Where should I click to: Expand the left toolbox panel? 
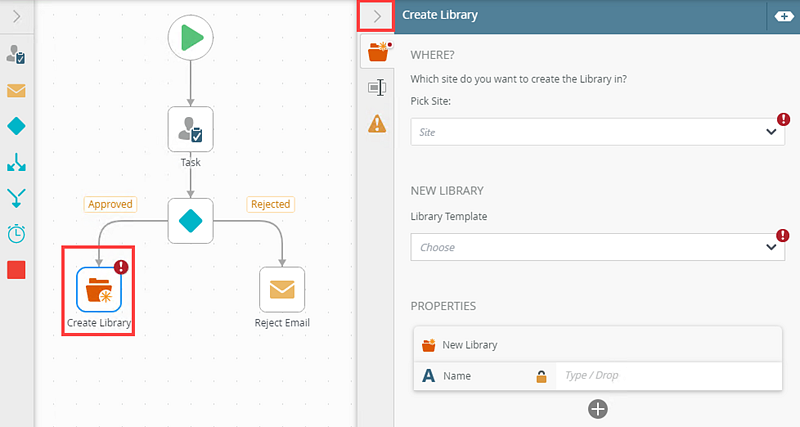pos(16,16)
